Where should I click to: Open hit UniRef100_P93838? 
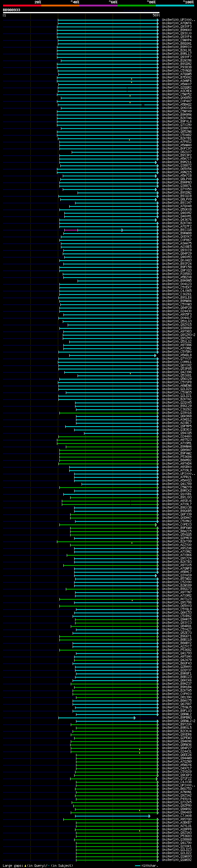click(x=177, y=67)
